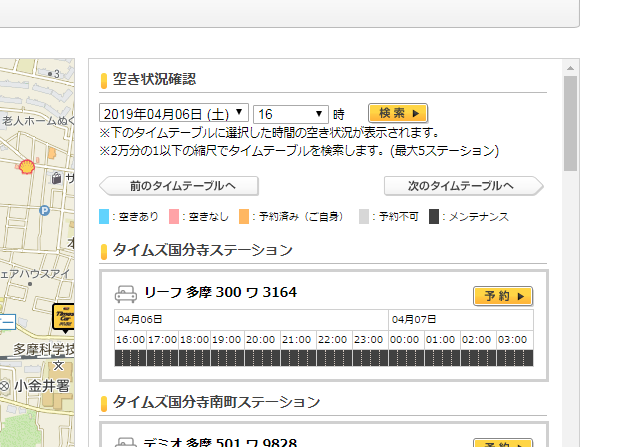The width and height of the screenshot is (630, 447).
Task: Click the gray 予約不可 legend swatch
Action: (364, 216)
